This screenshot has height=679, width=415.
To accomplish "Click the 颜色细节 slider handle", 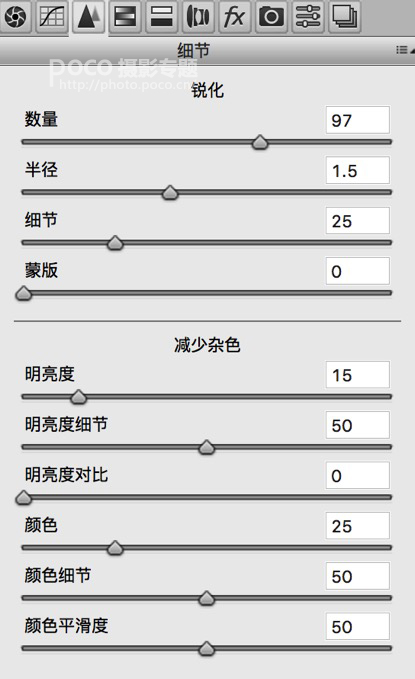I will [207, 598].
